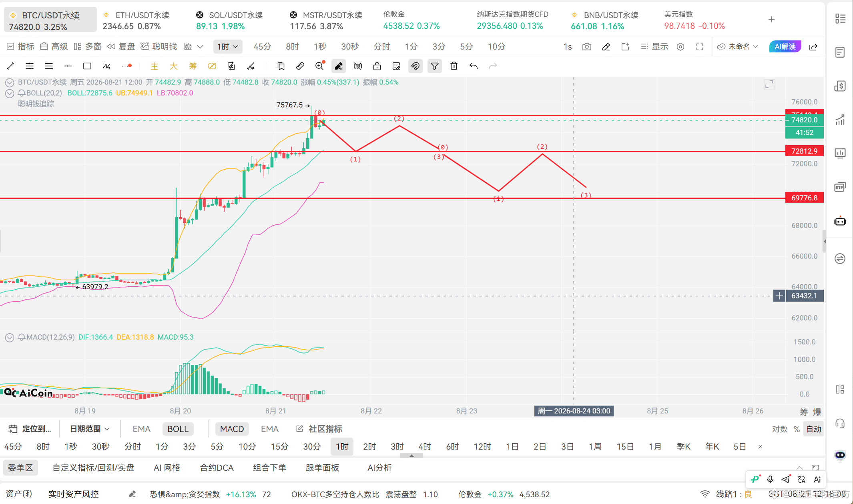The height and width of the screenshot is (504, 853).
Task: Click the ruler measure tool icon
Action: (x=300, y=66)
